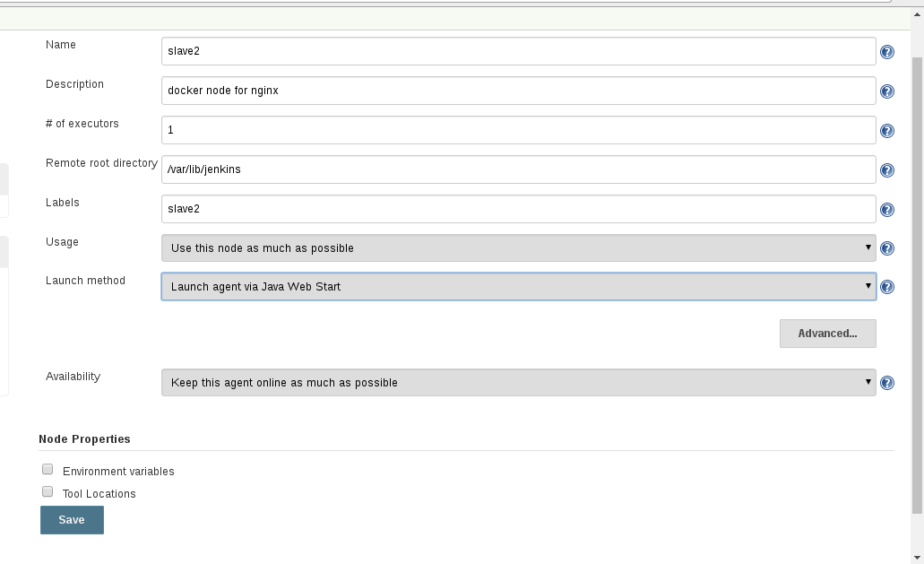The image size is (924, 564).
Task: Open help for Remote root directory
Action: pyautogui.click(x=886, y=169)
